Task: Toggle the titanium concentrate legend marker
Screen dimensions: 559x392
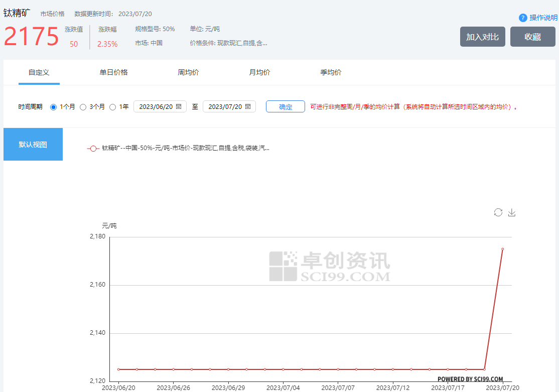Action: pyautogui.click(x=93, y=149)
